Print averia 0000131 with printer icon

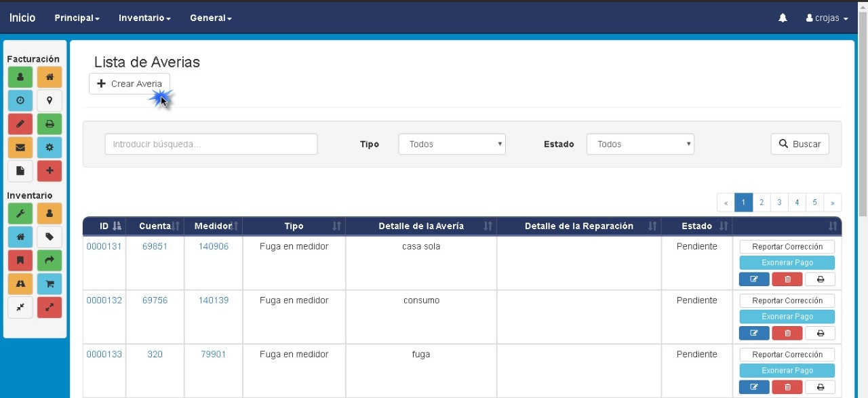coord(820,279)
